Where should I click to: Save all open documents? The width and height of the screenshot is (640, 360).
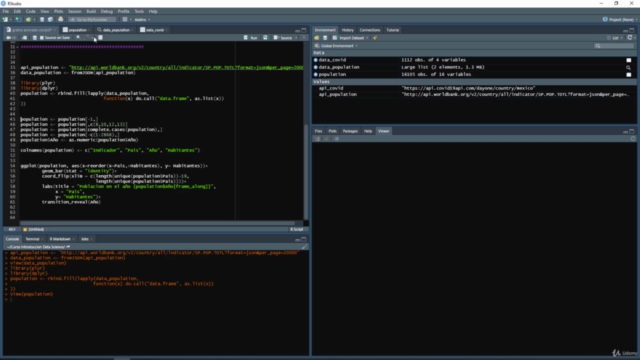(x=50, y=20)
